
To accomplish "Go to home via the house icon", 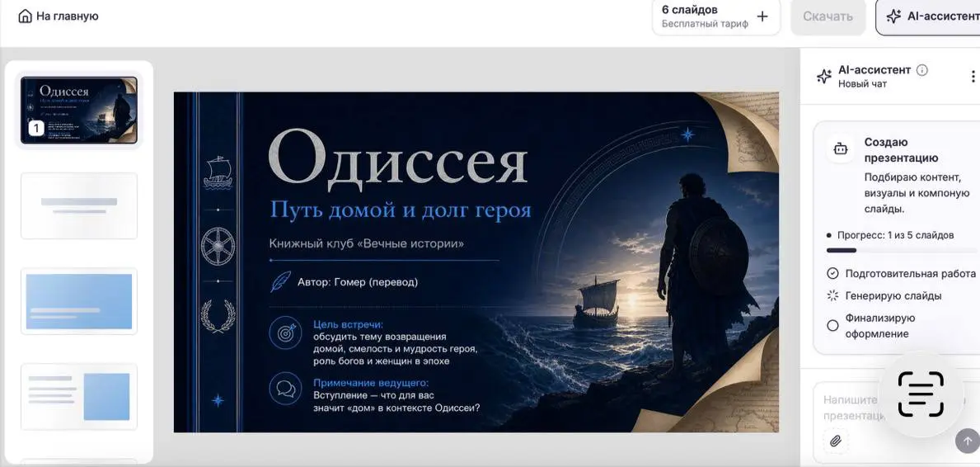I will [25, 17].
